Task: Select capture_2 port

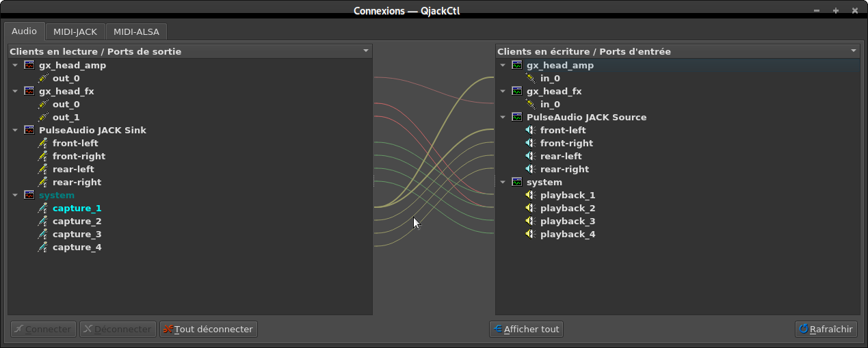Action: coord(77,222)
